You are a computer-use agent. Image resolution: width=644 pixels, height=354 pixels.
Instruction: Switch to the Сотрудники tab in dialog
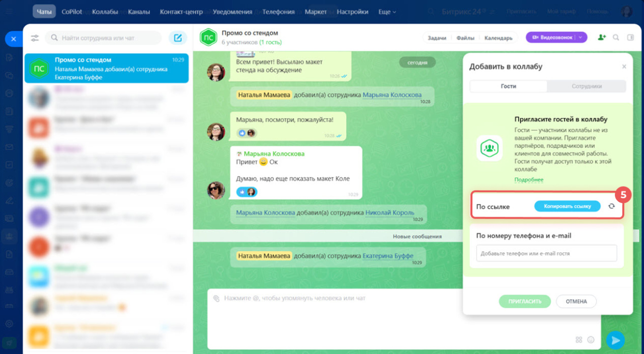(x=587, y=86)
